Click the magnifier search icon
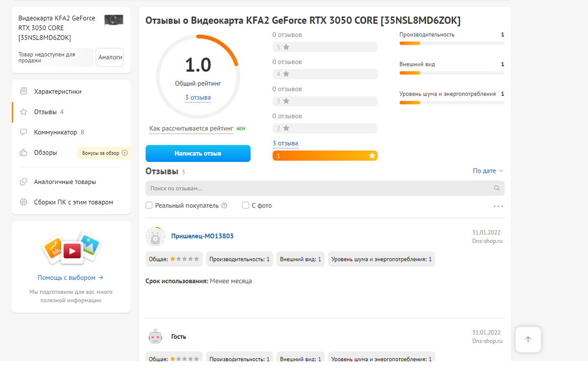This screenshot has width=588, height=368. (x=497, y=188)
